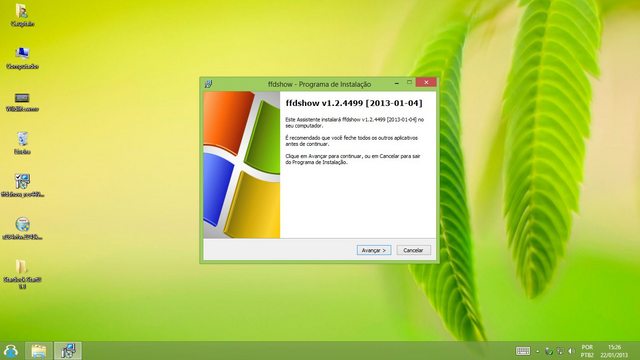
Task: Open the clock showing 15:26
Action: 614,351
